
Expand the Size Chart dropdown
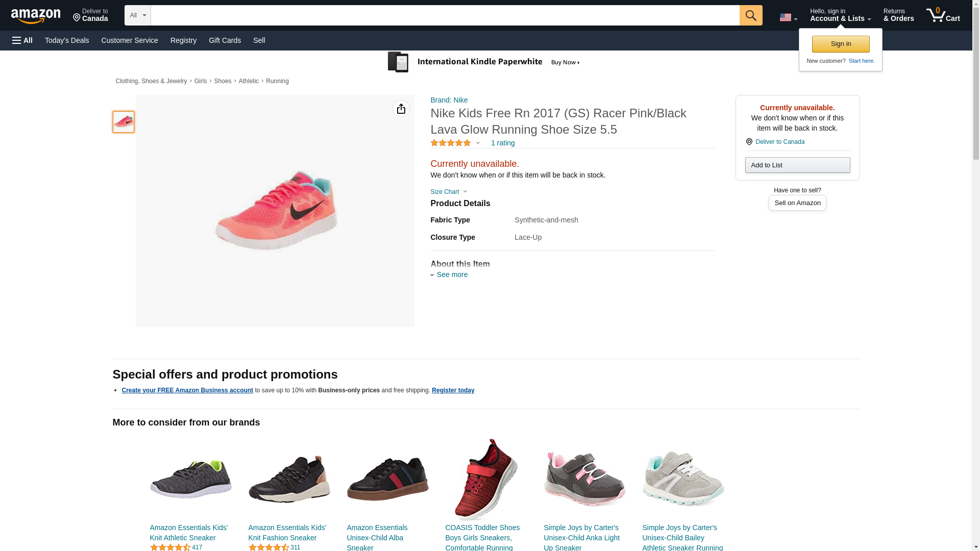click(x=449, y=192)
